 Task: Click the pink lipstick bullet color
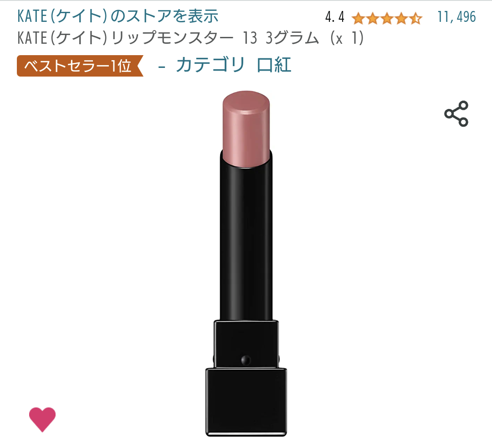pos(246,126)
